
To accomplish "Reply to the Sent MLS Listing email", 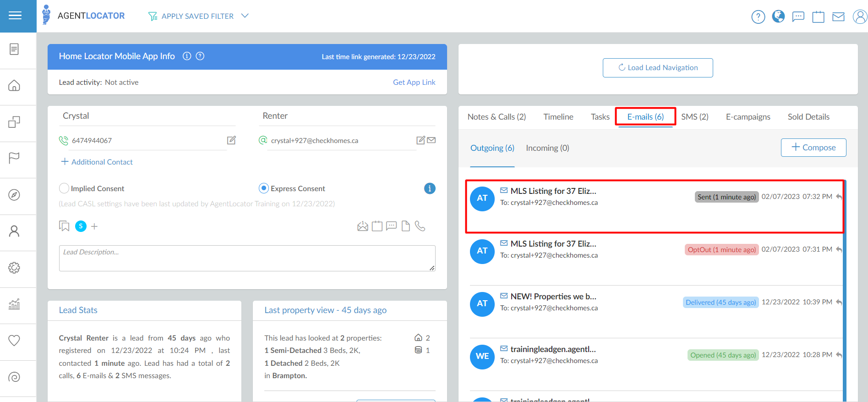I will tap(839, 197).
